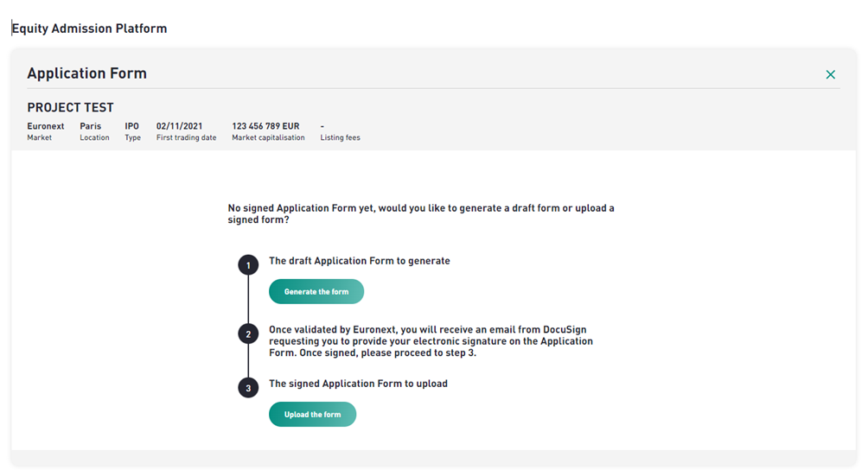Click the Generate the form button
Screen dimensions: 868x470
(x=316, y=291)
